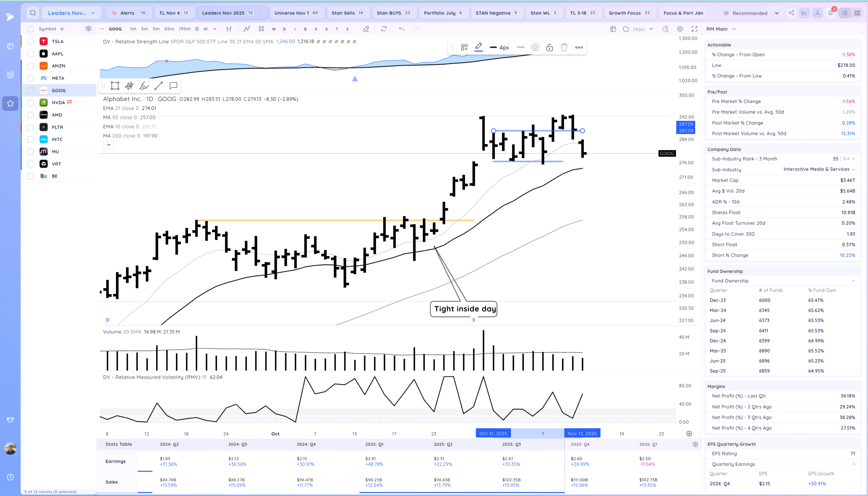Click the AMD symbol in watchlist
This screenshot has width=868, height=496.
tap(57, 115)
